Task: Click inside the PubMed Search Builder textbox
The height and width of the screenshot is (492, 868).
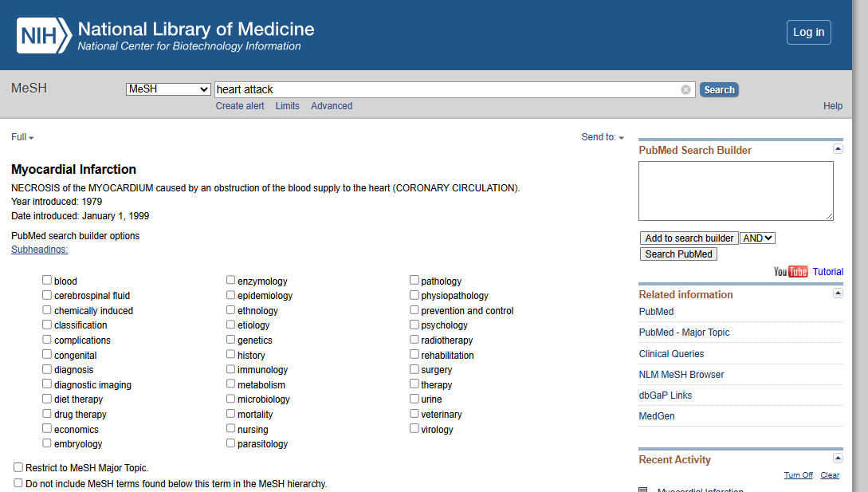Action: point(735,191)
